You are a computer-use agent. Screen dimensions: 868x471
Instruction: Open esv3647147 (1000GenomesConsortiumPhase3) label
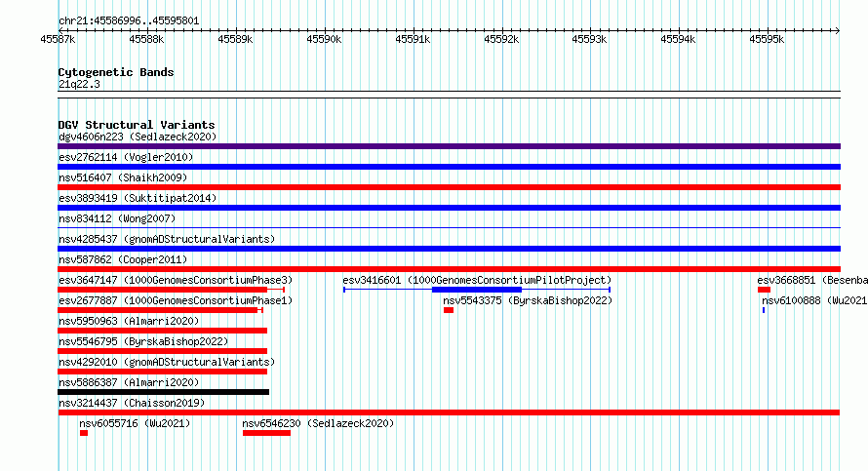(x=176, y=280)
